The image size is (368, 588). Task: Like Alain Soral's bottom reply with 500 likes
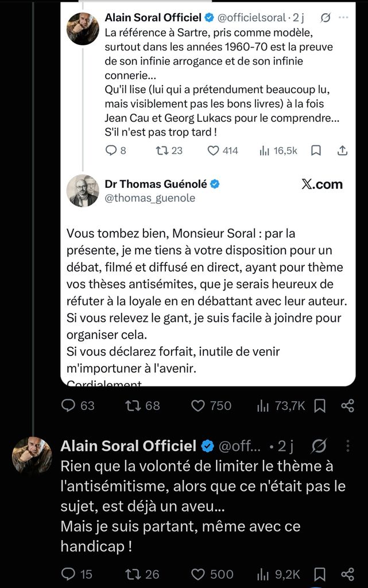tap(212, 574)
